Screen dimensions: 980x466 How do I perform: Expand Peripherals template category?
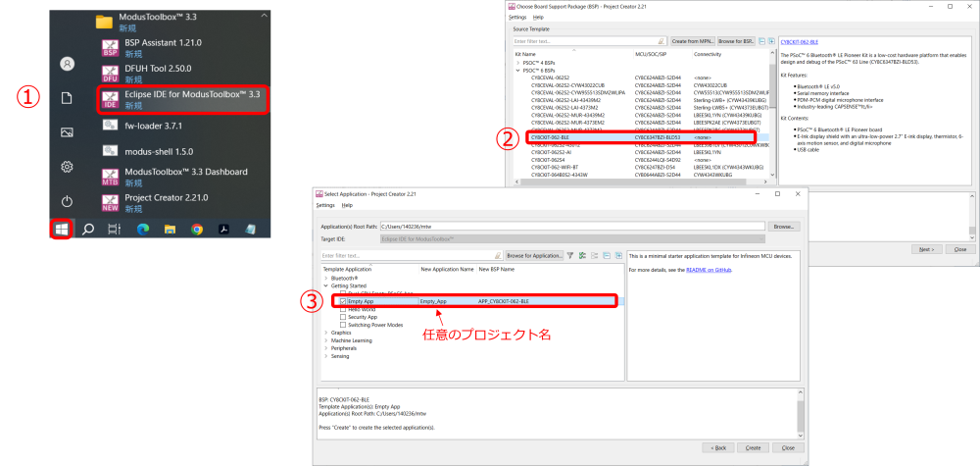[325, 347]
